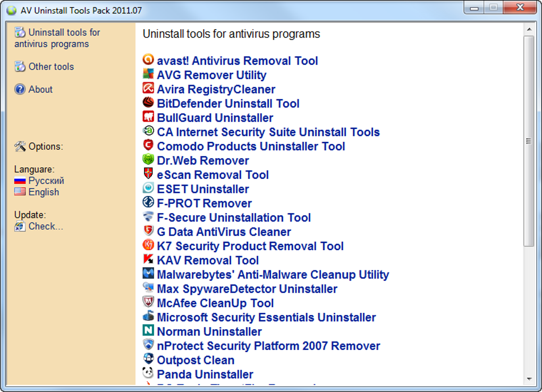Open Comodo Products Uninstaller Tool

251,146
